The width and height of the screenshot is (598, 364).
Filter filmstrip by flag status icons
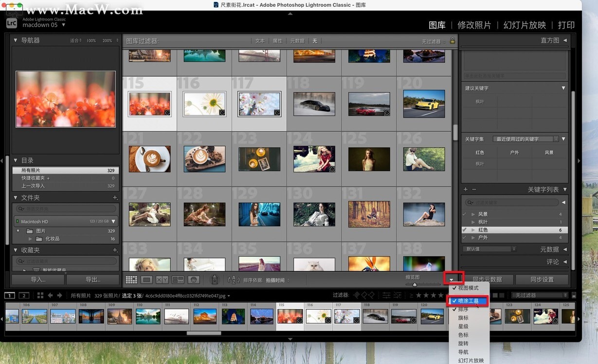(x=364, y=295)
